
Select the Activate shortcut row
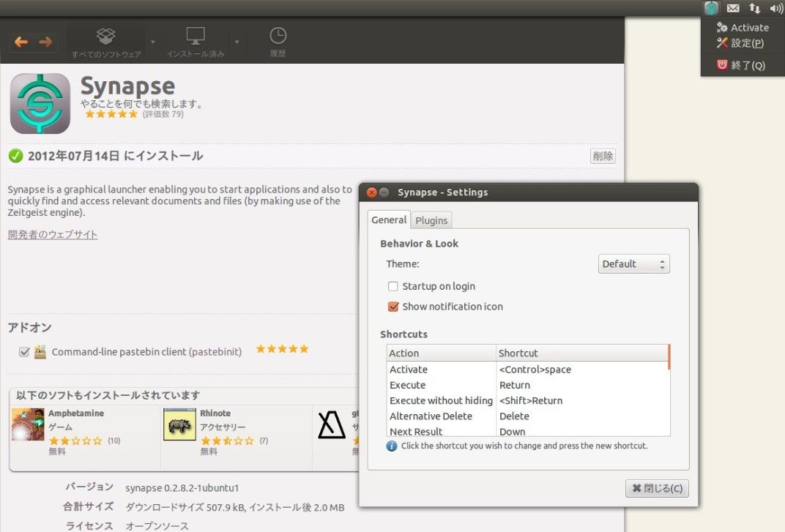point(528,370)
